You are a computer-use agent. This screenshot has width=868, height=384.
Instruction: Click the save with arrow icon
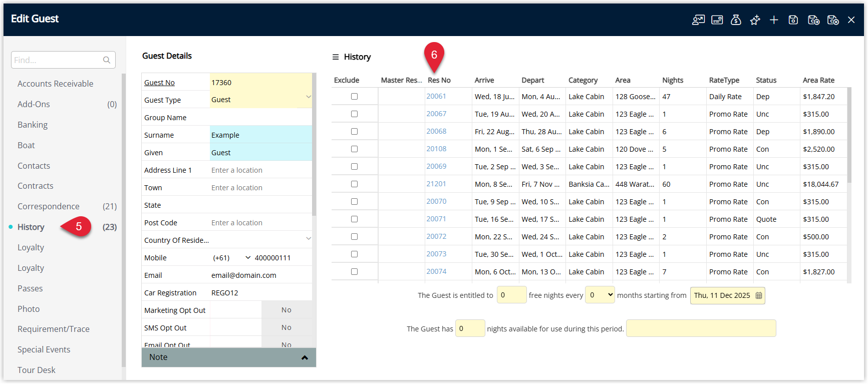point(813,20)
